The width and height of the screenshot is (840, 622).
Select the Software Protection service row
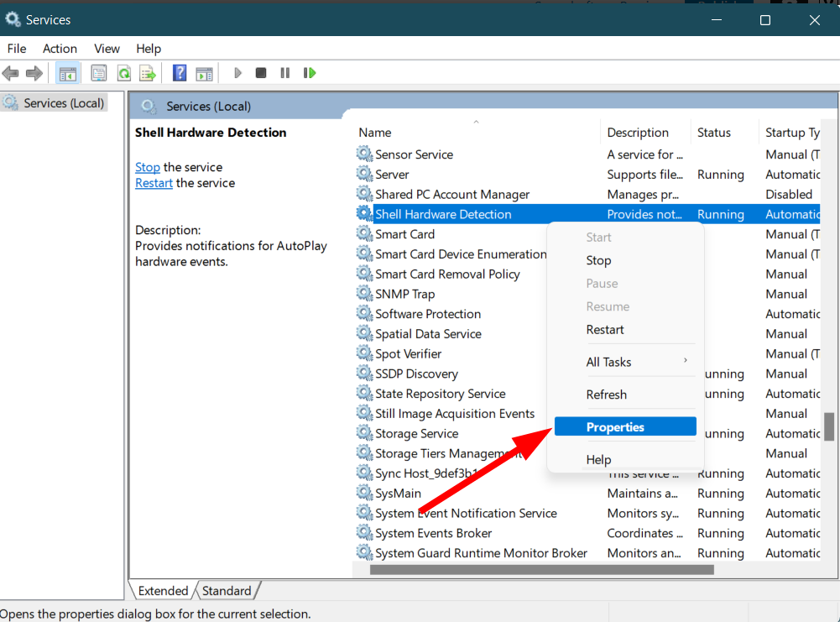[428, 314]
